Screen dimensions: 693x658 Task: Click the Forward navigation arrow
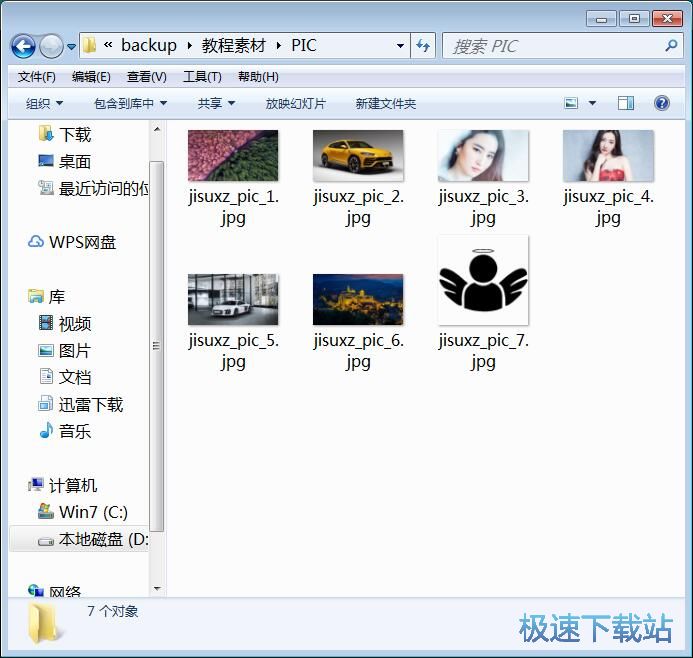pyautogui.click(x=51, y=46)
